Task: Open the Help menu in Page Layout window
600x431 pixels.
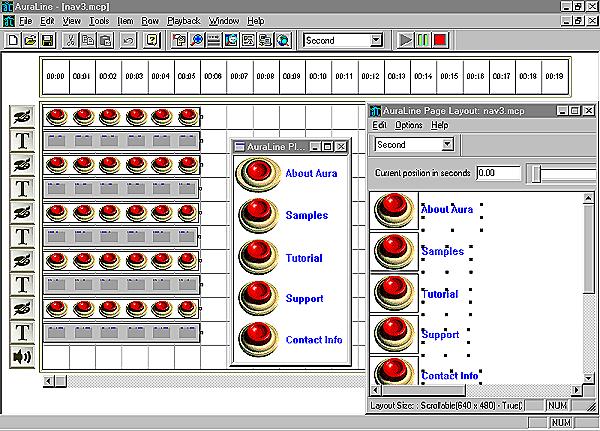Action: (x=439, y=125)
